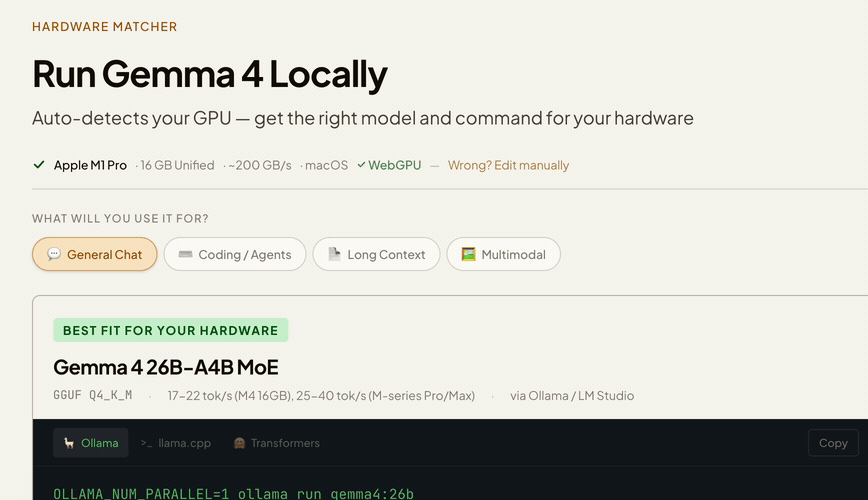The width and height of the screenshot is (868, 500).
Task: Choose the Long Context option
Action: point(376,254)
